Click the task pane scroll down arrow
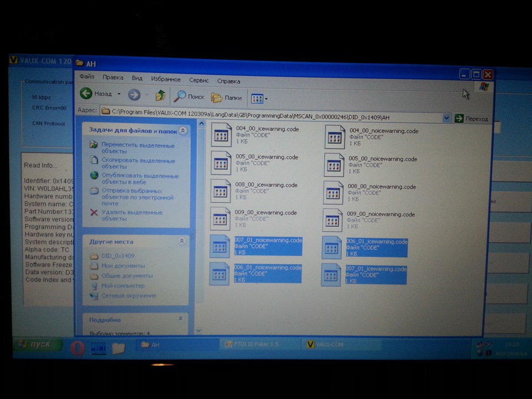The width and height of the screenshot is (532, 399). pos(199,330)
